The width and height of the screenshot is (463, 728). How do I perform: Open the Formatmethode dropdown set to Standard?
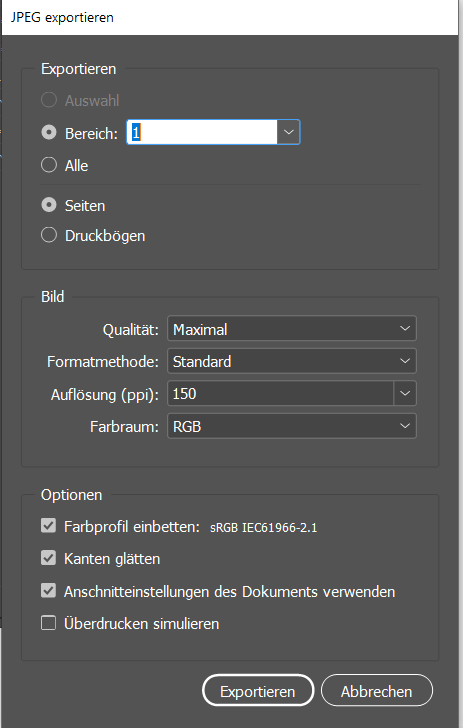pyautogui.click(x=292, y=361)
